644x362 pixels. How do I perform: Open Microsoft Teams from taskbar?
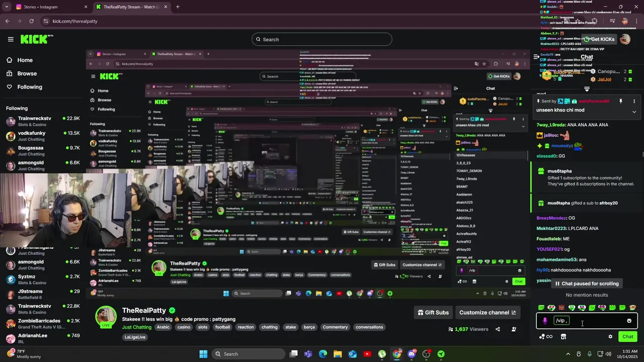(x=308, y=354)
